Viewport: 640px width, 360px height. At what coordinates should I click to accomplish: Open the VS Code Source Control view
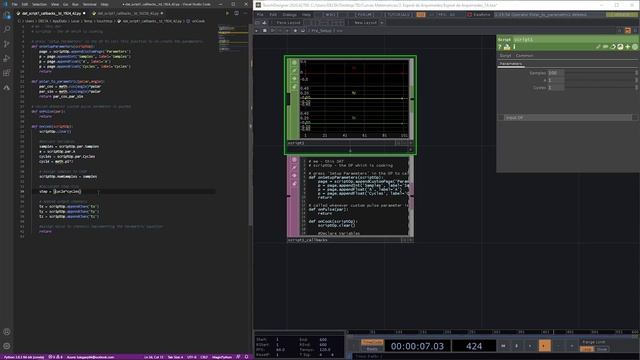pos(7,44)
